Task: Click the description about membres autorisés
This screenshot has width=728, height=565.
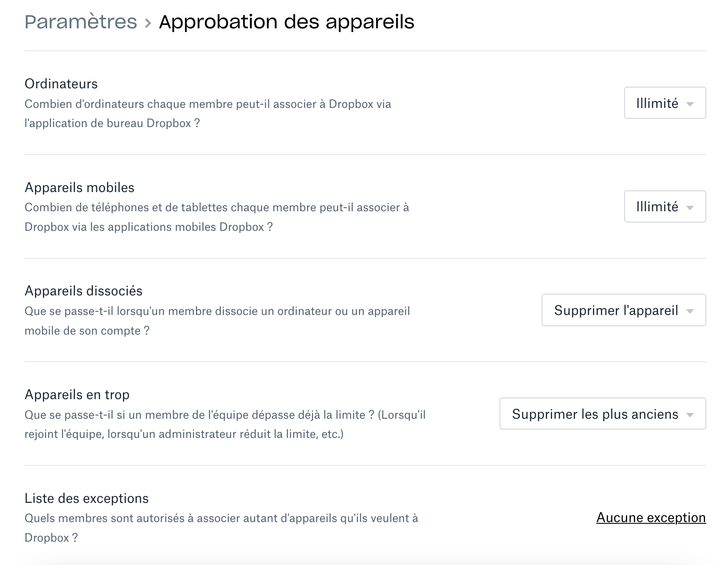Action: tap(221, 528)
